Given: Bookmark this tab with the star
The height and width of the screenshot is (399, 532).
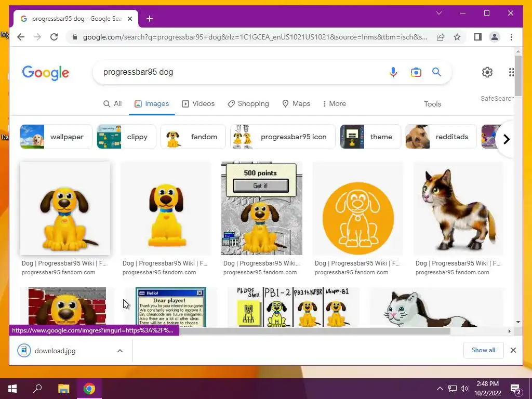Looking at the screenshot, I should (x=457, y=37).
